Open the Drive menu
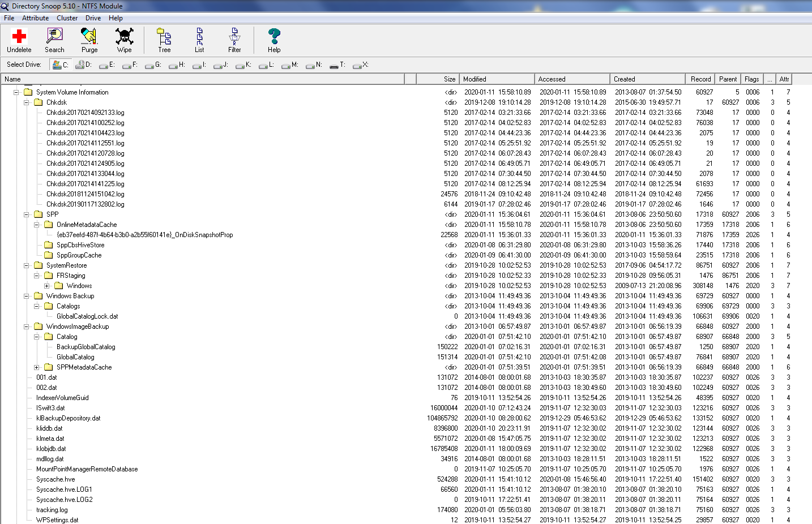812x524 pixels. [x=93, y=18]
